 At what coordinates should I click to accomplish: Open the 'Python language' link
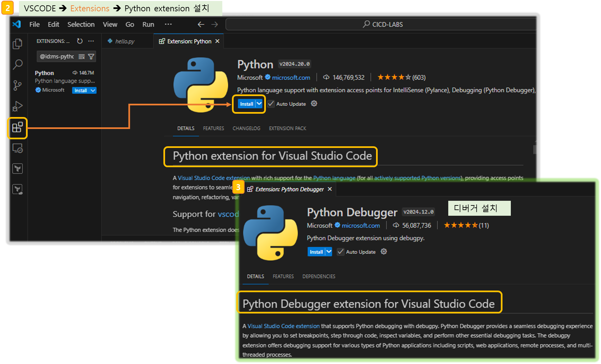(334, 178)
